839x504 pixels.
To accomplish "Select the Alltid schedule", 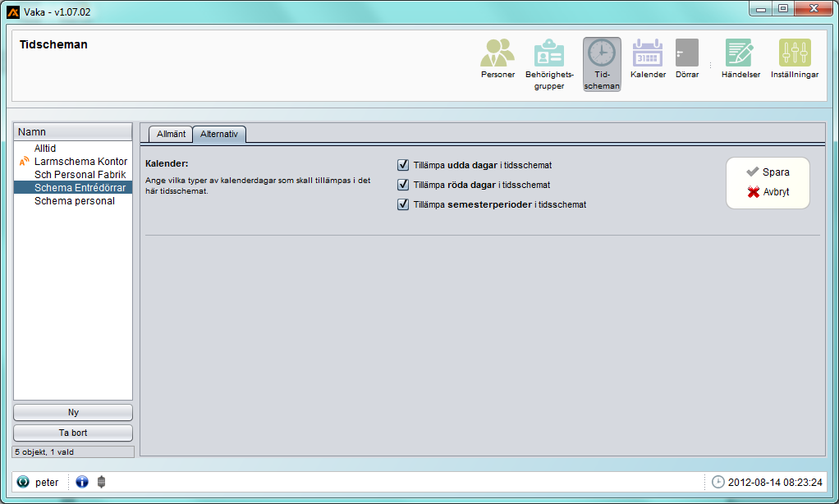I will (73, 149).
